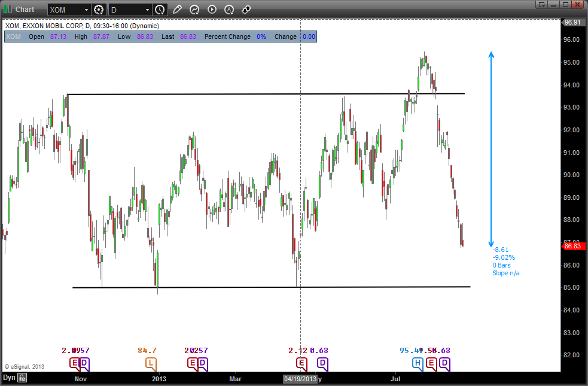
Task: Click the XOM label in data bar
Action: coord(14,37)
